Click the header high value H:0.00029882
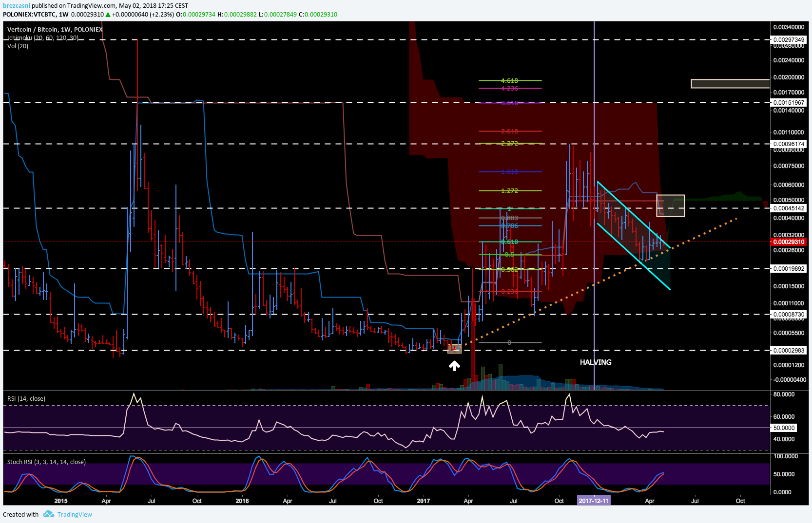Image resolution: width=812 pixels, height=523 pixels. click(x=237, y=15)
